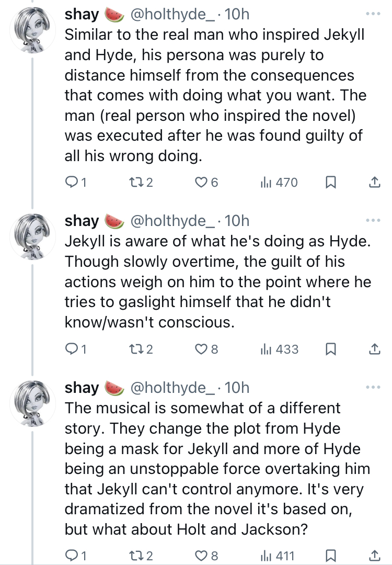Viewport: 392px width, 565px height.
Task: View analytics showing 470 views
Action: [279, 183]
